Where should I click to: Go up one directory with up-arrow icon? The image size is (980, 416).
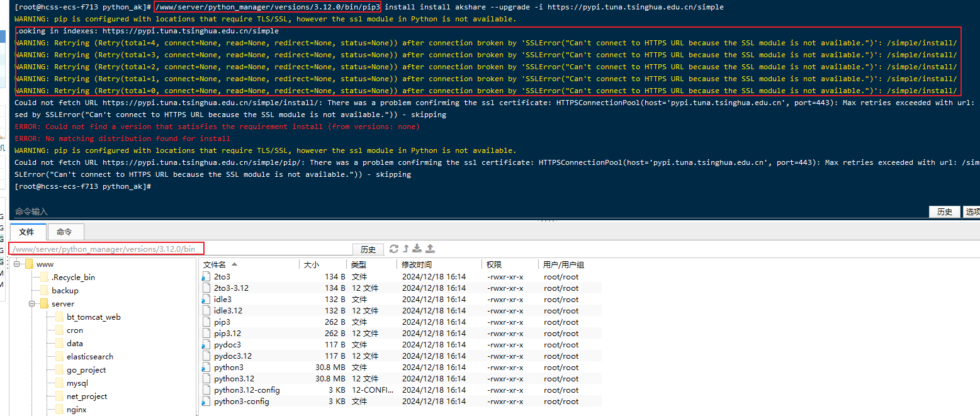(x=406, y=249)
